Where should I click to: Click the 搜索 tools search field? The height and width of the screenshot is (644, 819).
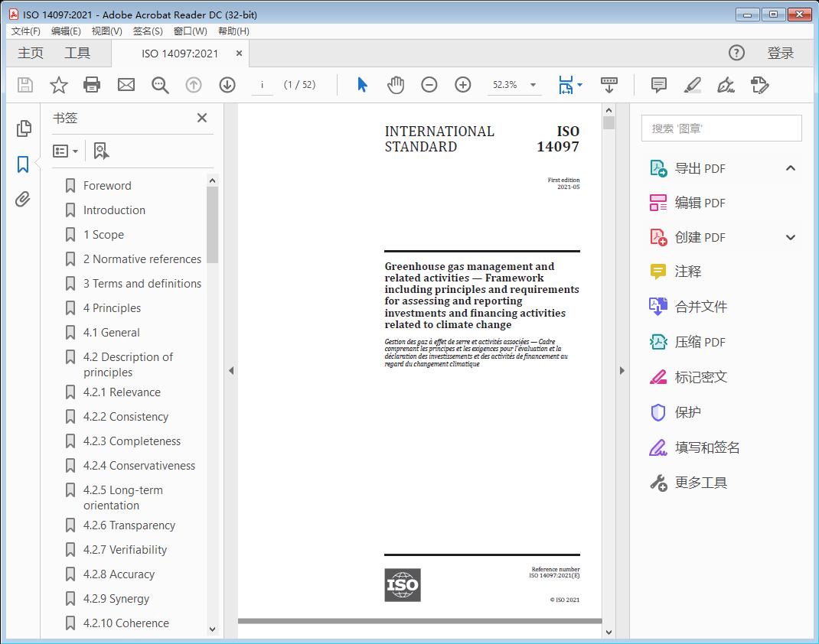721,128
